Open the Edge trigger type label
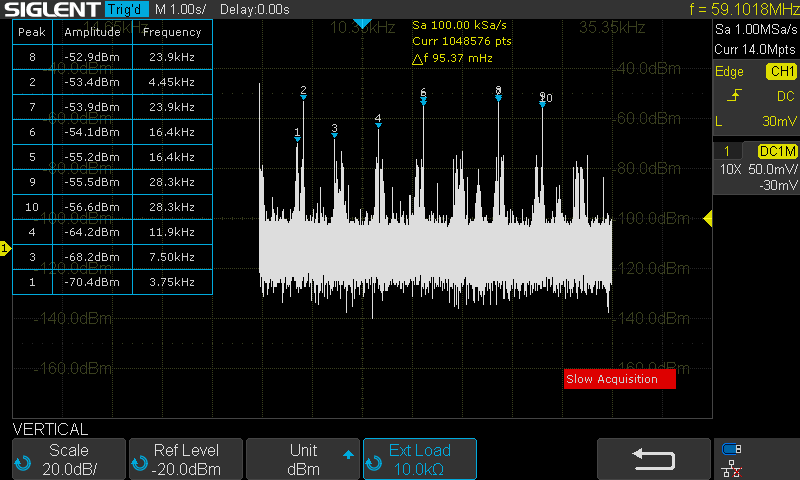The width and height of the screenshot is (800, 480). click(729, 72)
